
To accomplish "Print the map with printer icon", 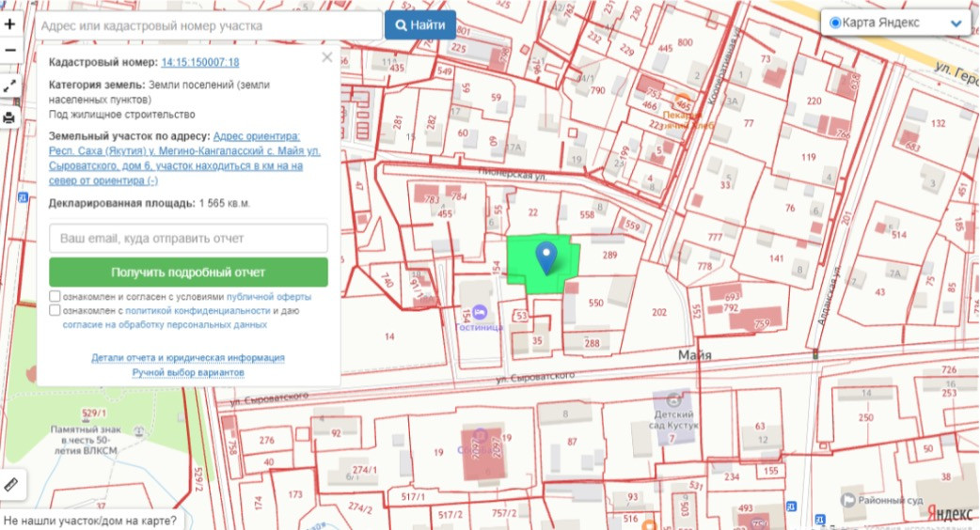I will coord(10,117).
